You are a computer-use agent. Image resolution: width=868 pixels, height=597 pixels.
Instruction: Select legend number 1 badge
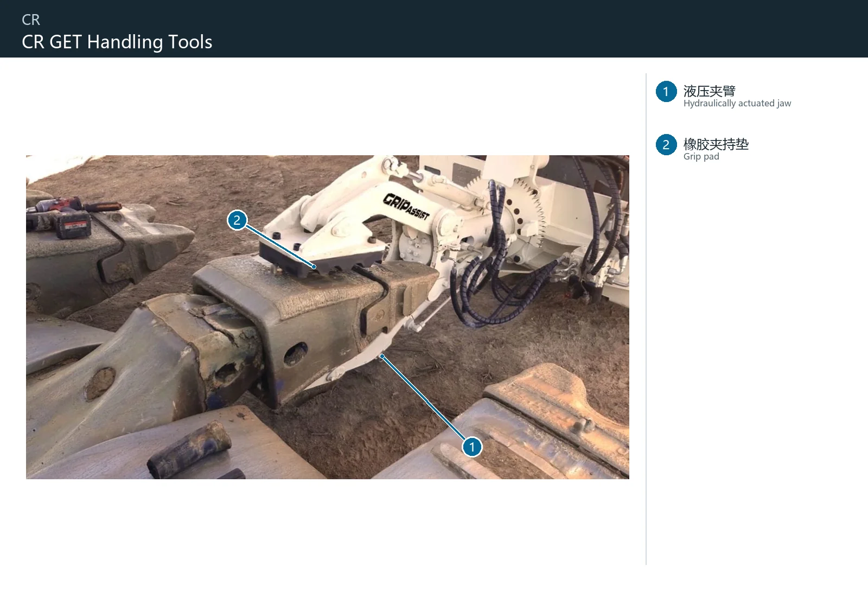tap(666, 92)
